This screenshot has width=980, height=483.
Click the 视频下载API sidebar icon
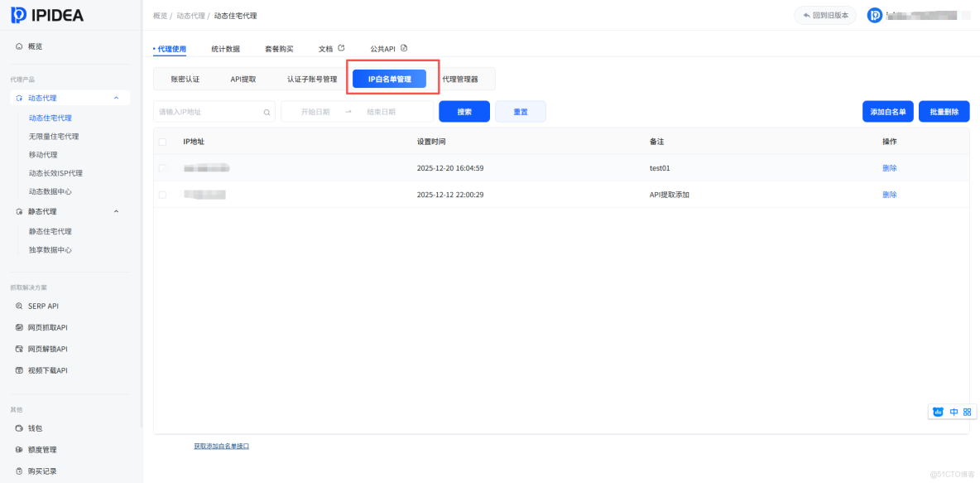[x=18, y=370]
